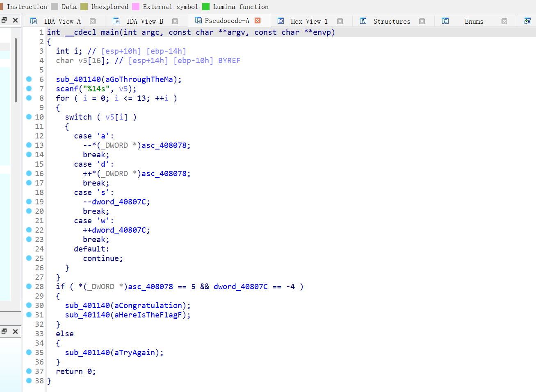The width and height of the screenshot is (536, 392).
Task: Click the default label on line 24
Action: tap(91, 249)
